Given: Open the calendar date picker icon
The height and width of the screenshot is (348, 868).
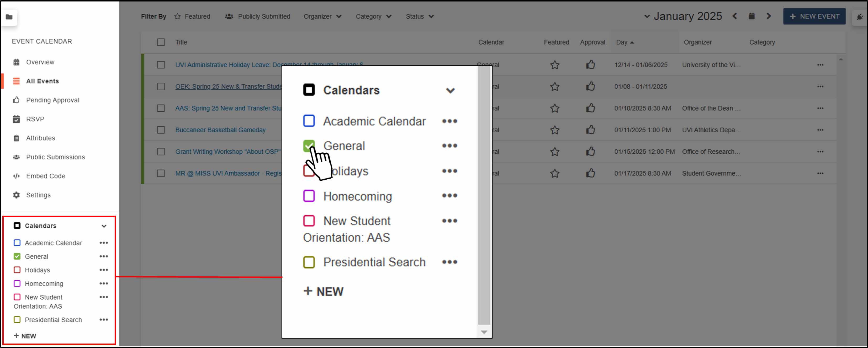Looking at the screenshot, I should pos(751,16).
